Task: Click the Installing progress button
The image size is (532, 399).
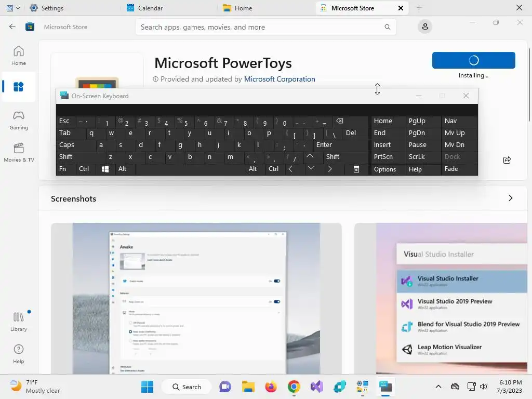Action: point(474,60)
